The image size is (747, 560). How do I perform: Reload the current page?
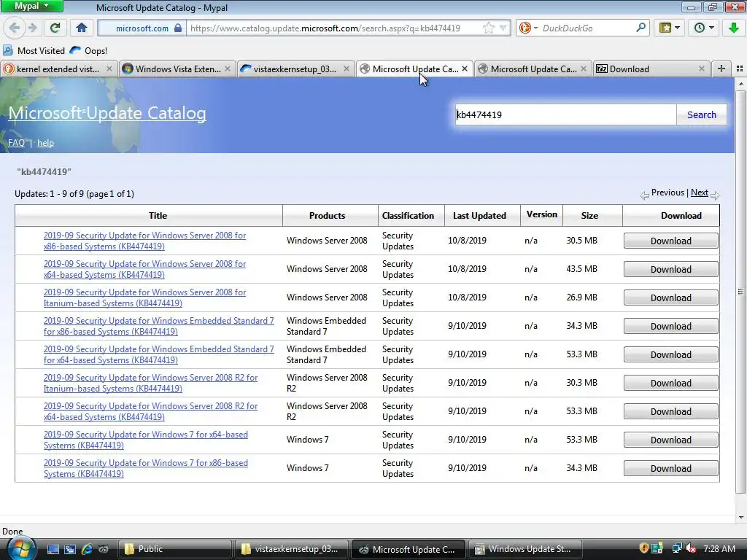tap(55, 28)
